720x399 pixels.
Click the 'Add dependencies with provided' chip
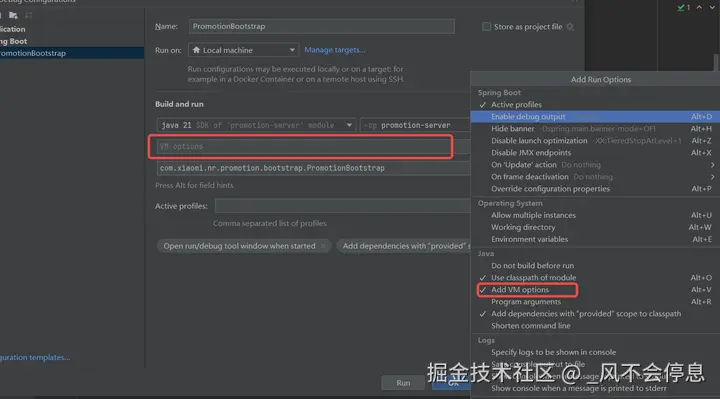point(404,246)
